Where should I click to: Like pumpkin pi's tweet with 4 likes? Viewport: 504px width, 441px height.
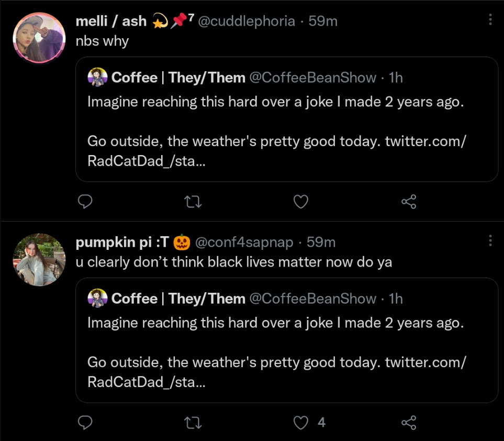point(301,423)
